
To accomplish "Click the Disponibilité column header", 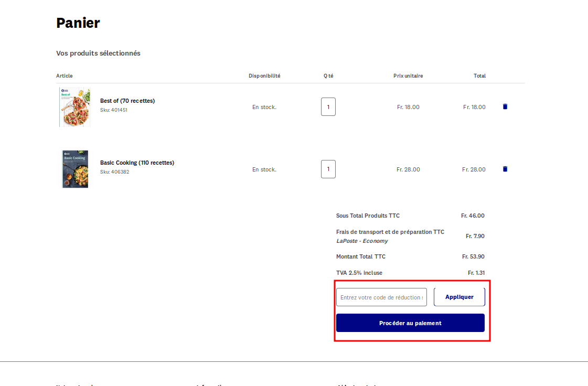I will pyautogui.click(x=264, y=76).
